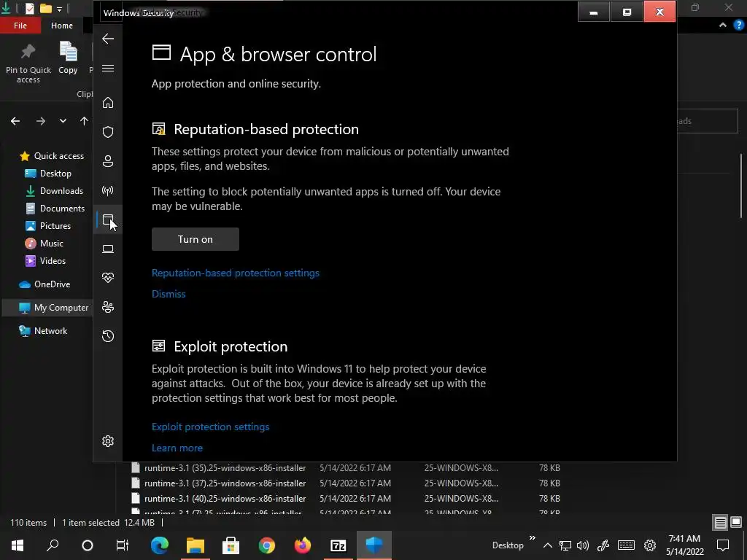Open Microsoft Store from taskbar

coord(231,545)
